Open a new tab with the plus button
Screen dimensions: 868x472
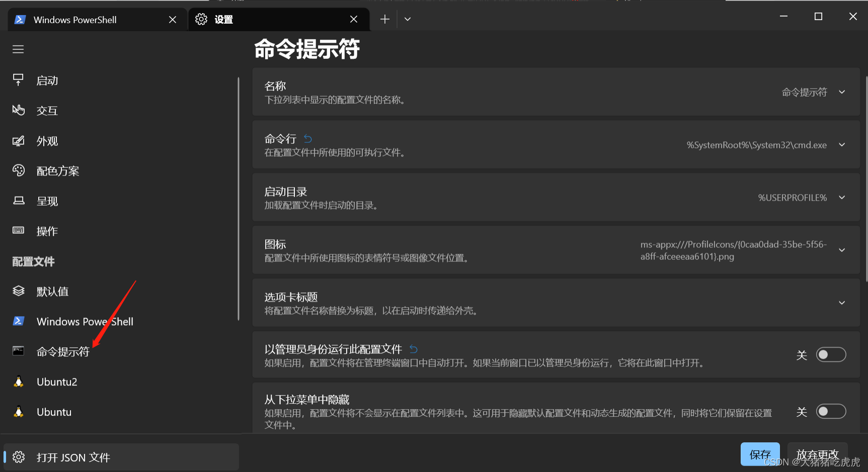click(x=385, y=19)
